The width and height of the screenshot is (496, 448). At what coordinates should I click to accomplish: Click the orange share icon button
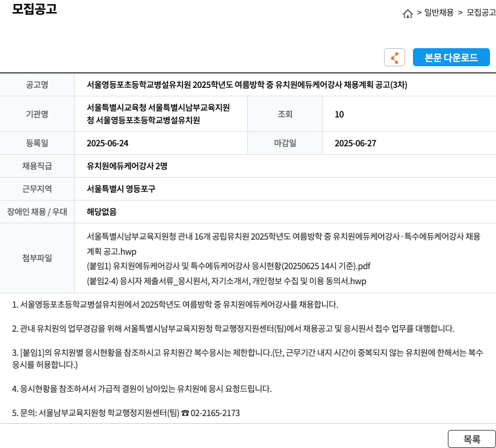click(x=394, y=57)
